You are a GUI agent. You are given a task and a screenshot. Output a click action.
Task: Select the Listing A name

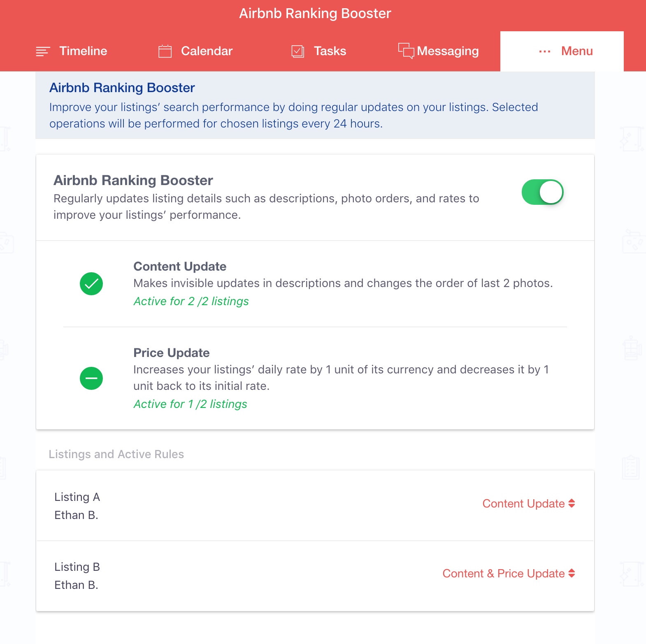[x=77, y=497]
